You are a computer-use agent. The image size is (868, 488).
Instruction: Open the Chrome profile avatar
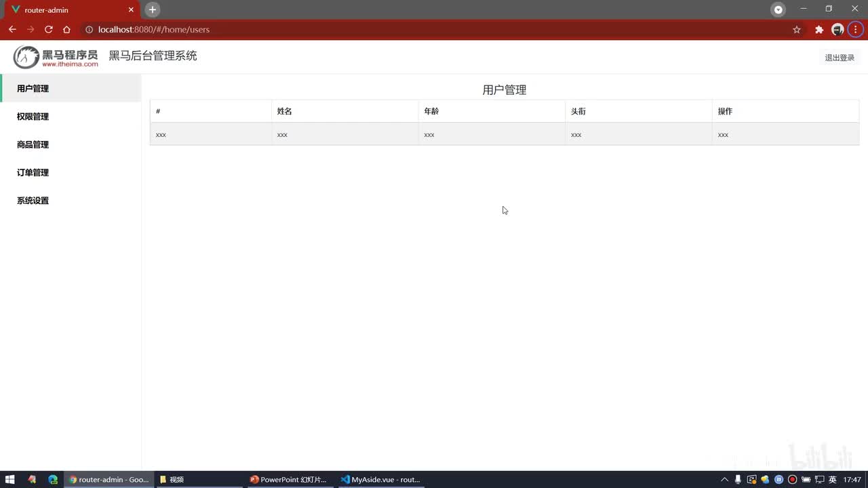pos(838,29)
